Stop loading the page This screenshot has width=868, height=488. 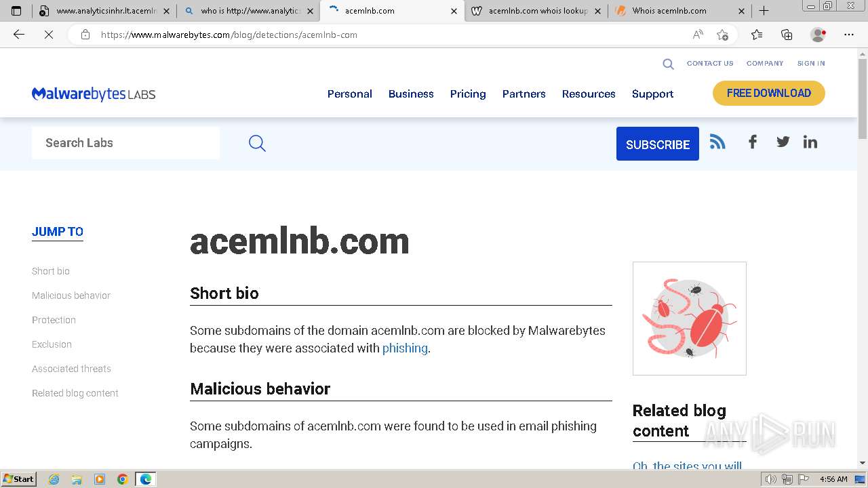tap(49, 35)
